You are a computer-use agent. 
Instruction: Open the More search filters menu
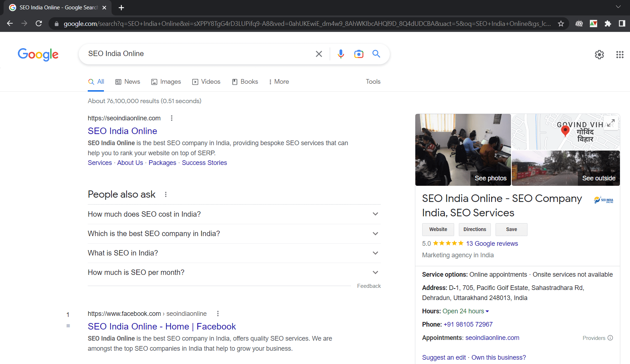pos(279,82)
